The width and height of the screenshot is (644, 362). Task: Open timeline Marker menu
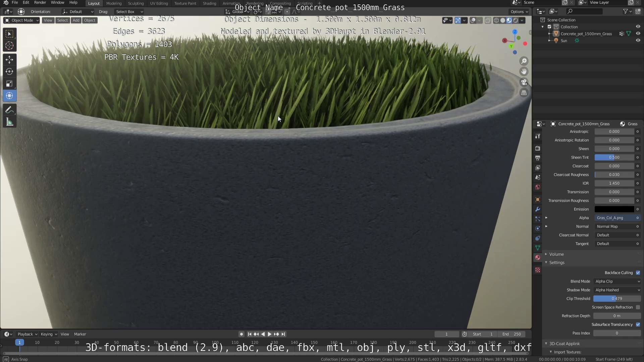(80, 334)
